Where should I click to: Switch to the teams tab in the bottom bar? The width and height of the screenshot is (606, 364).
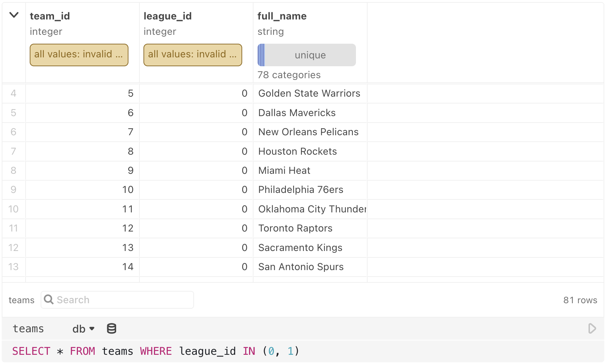[28, 328]
